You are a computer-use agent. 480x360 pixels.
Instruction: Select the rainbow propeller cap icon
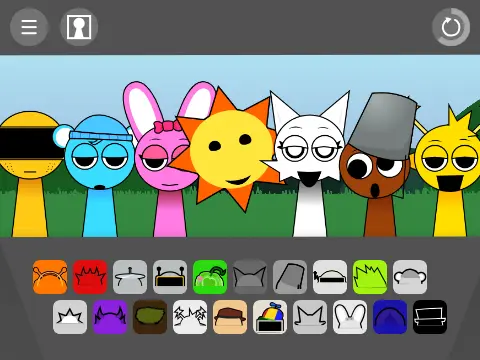click(270, 317)
